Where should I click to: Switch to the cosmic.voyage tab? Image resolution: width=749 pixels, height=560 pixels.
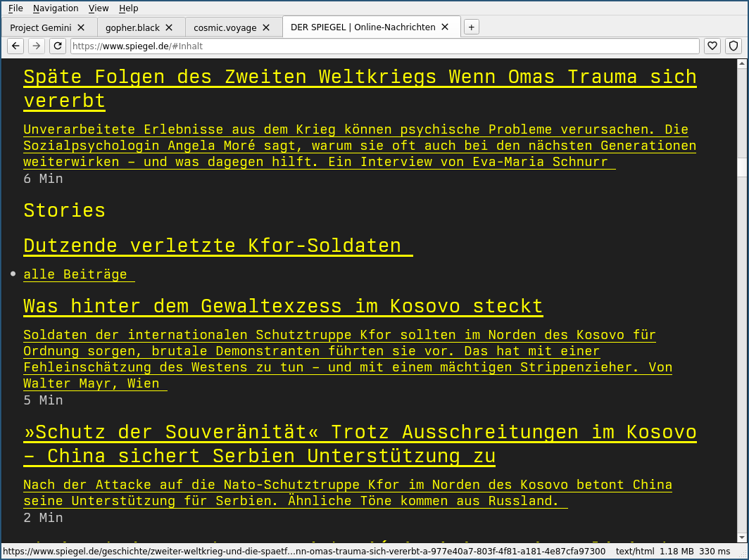[234, 27]
